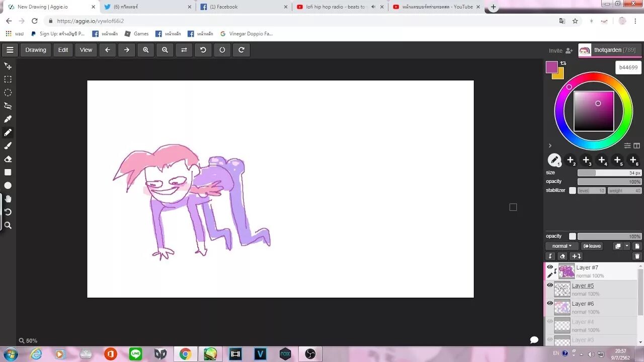This screenshot has width=644, height=362.
Task: Open dropdown arrow beside duplicate layer
Action: pyautogui.click(x=627, y=246)
